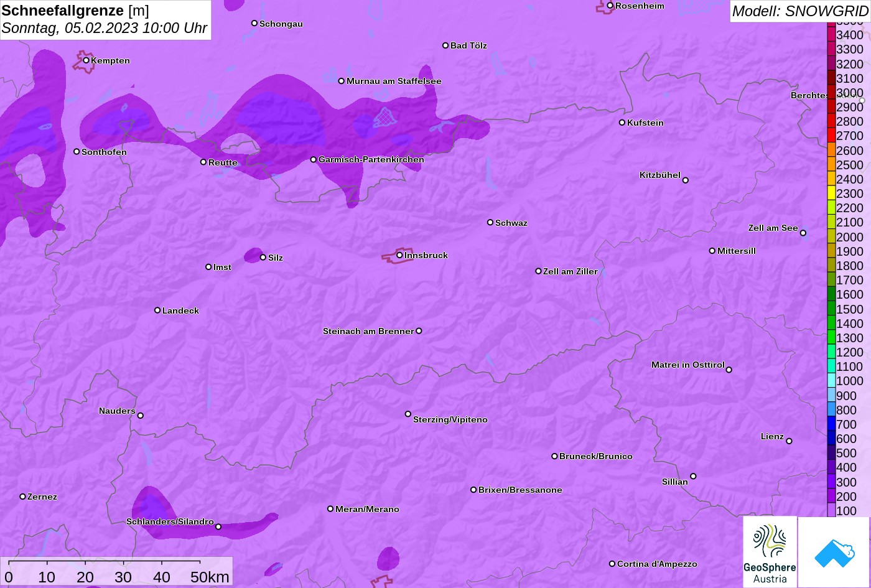The width and height of the screenshot is (871, 588).
Task: Select the 'Sillian' town label
Action: (675, 482)
